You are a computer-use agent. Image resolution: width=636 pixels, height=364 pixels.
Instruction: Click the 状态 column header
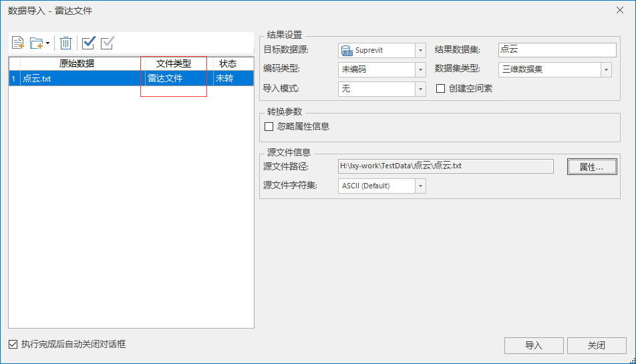(228, 63)
